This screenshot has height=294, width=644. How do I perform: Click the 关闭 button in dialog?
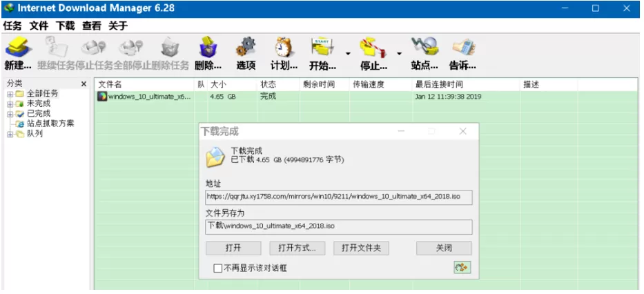coord(444,248)
